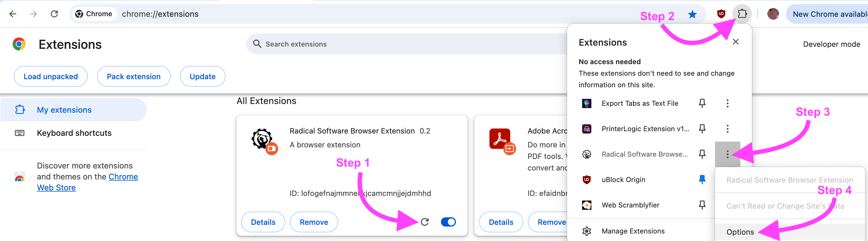
Task: Click the Load unpacked button
Action: tap(51, 77)
